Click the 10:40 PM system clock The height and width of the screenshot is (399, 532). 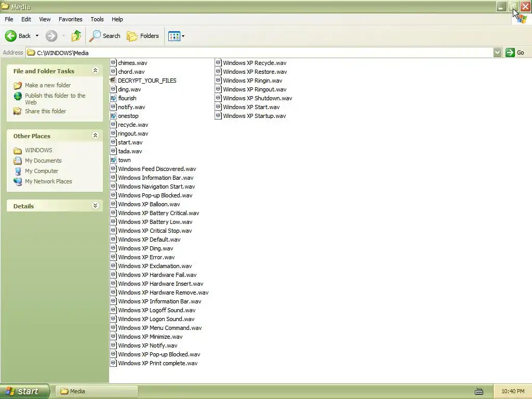pos(513,391)
